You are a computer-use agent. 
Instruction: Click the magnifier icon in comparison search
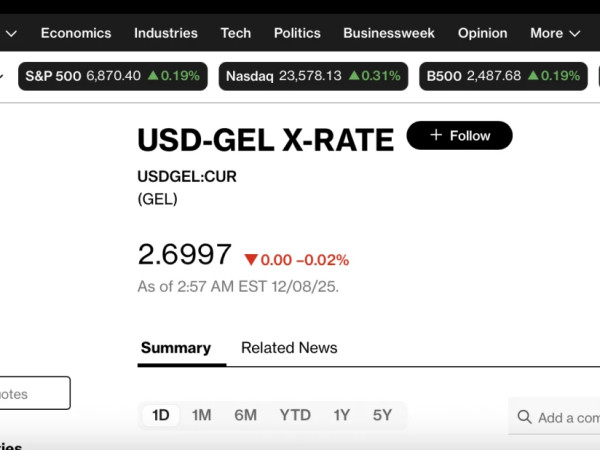coord(524,417)
